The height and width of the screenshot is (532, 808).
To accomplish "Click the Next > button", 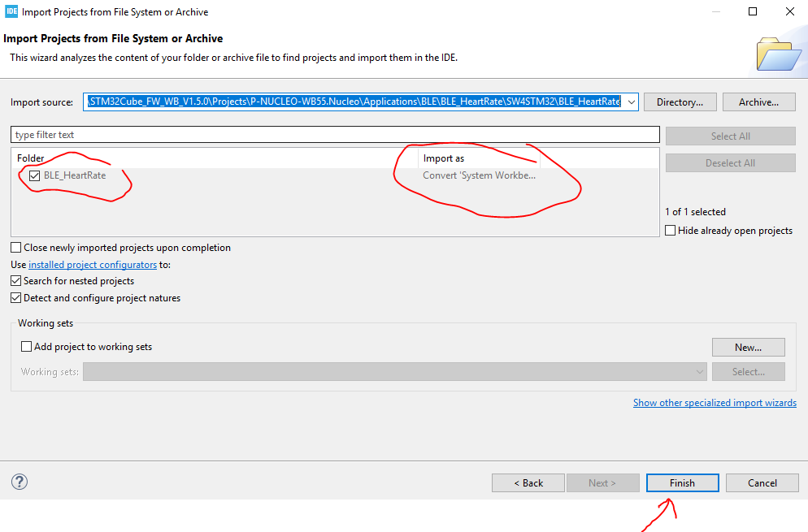I will click(x=602, y=483).
